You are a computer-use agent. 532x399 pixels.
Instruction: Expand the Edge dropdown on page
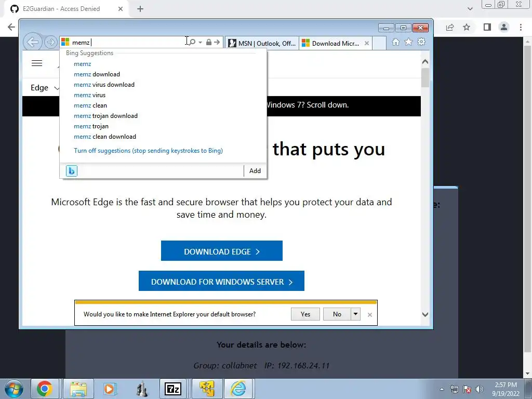click(45, 88)
